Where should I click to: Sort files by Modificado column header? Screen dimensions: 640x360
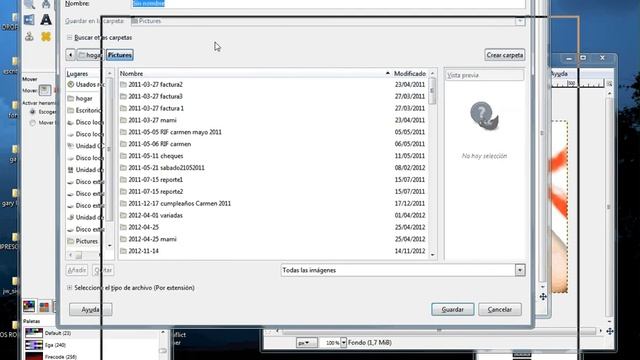coord(410,73)
